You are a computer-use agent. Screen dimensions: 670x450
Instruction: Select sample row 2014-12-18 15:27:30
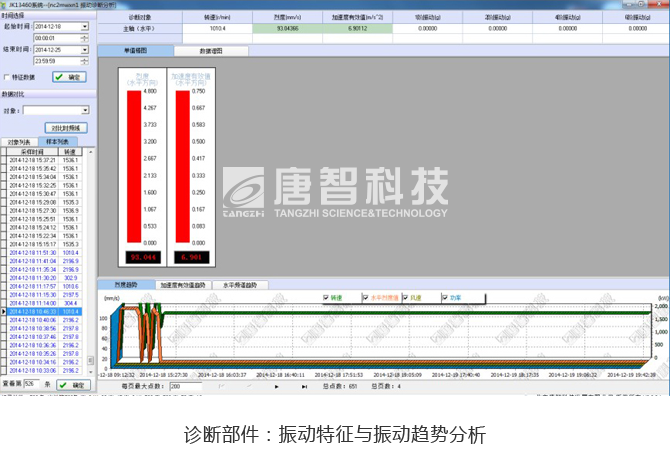[x=44, y=211]
